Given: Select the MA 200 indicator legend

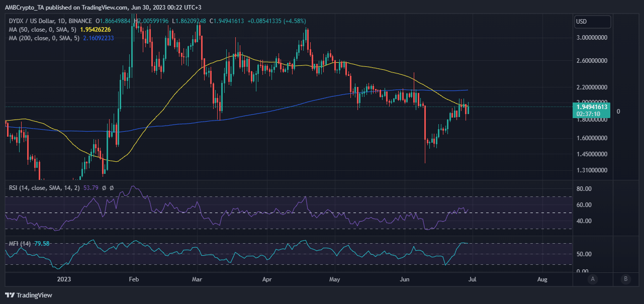Looking at the screenshot, I should click(44, 38).
